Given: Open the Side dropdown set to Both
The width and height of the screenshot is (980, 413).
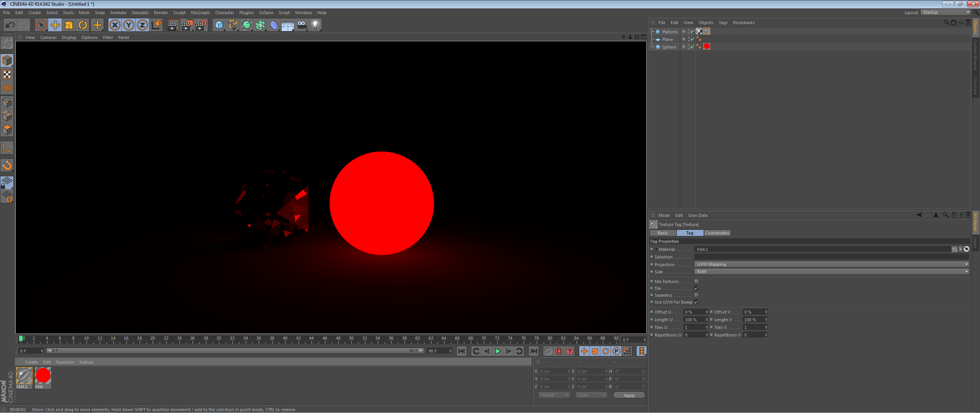Looking at the screenshot, I should coord(831,272).
